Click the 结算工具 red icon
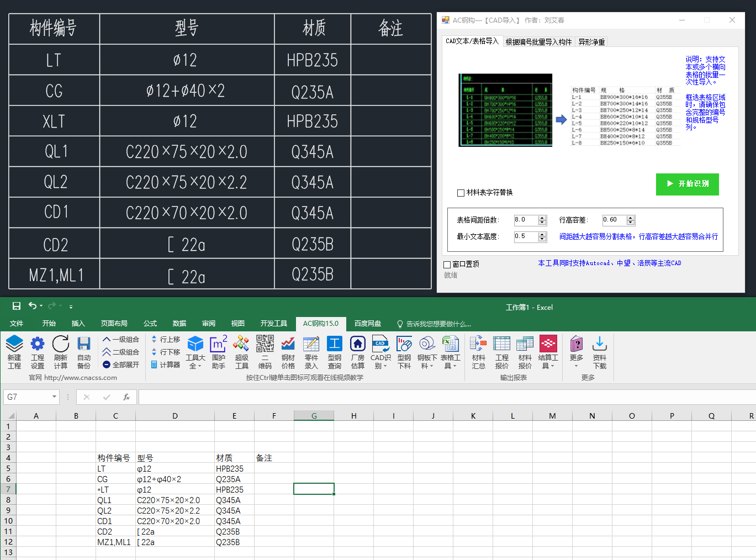Image resolution: width=756 pixels, height=560 pixels. click(548, 344)
